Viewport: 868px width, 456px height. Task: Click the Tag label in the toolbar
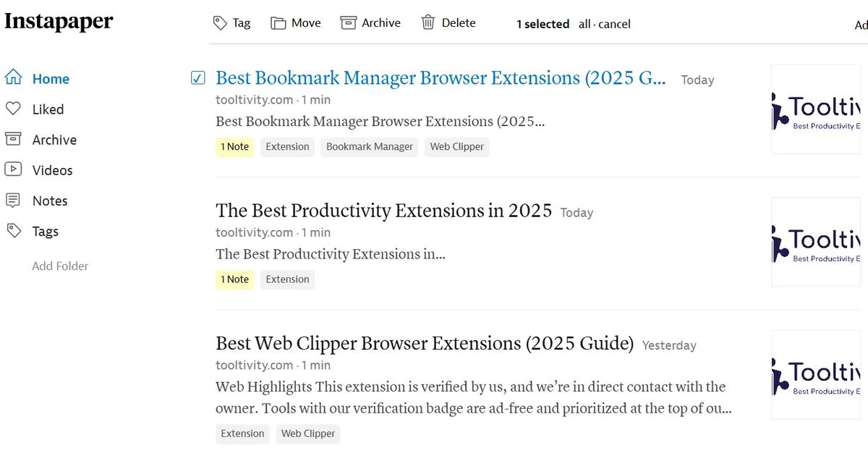[x=242, y=23]
